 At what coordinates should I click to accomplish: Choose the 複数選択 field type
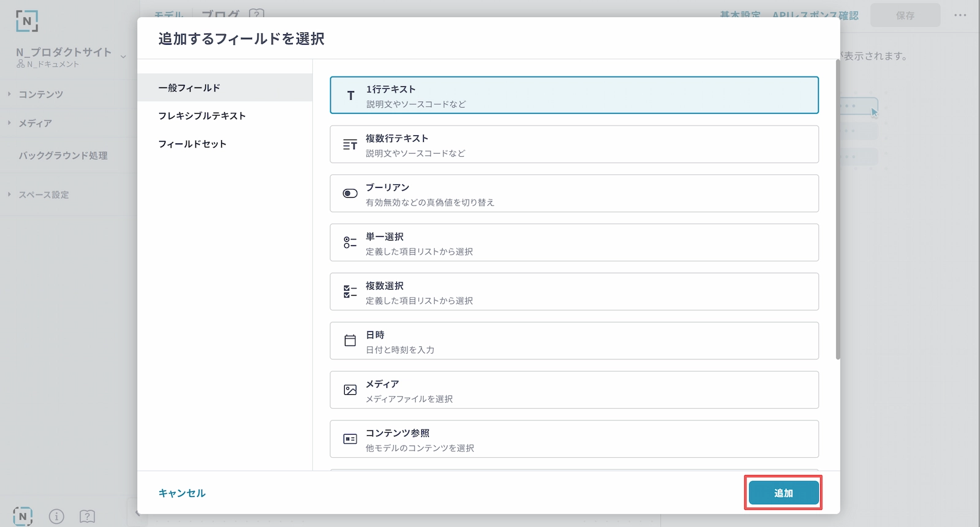[573, 291]
